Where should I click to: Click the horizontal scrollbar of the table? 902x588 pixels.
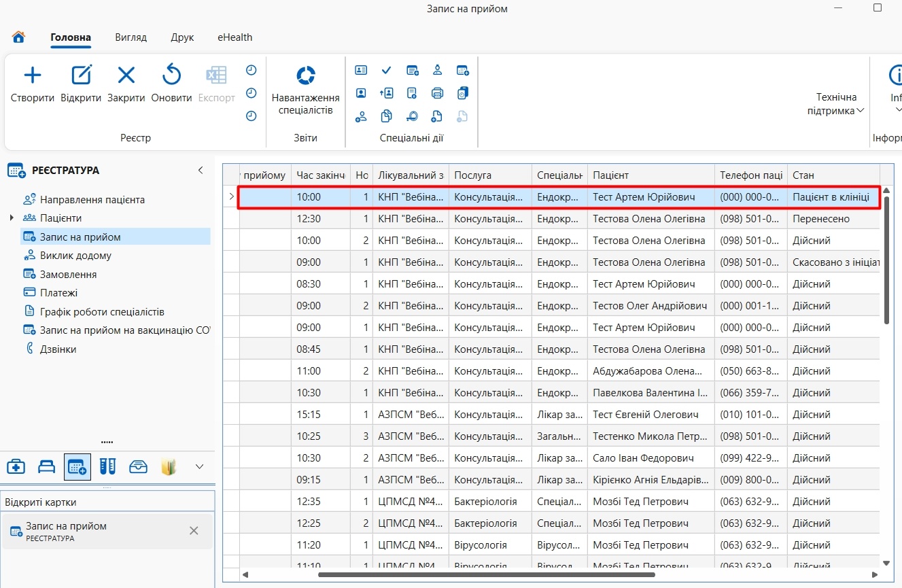(486, 574)
